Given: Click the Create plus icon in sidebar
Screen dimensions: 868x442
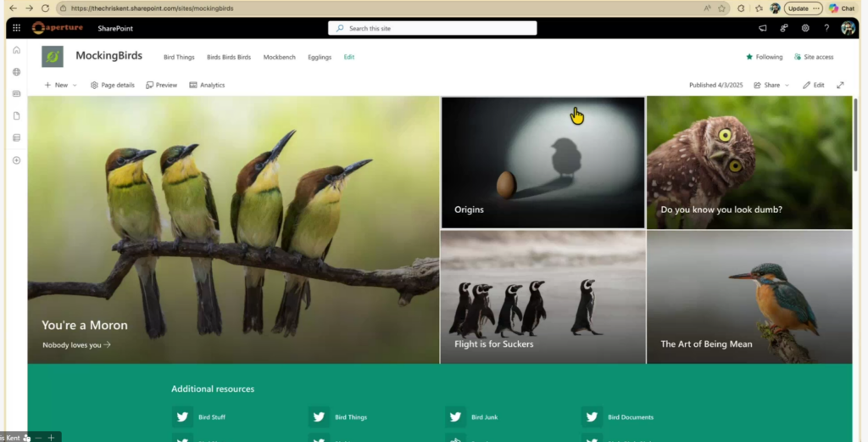Looking at the screenshot, I should coord(16,160).
